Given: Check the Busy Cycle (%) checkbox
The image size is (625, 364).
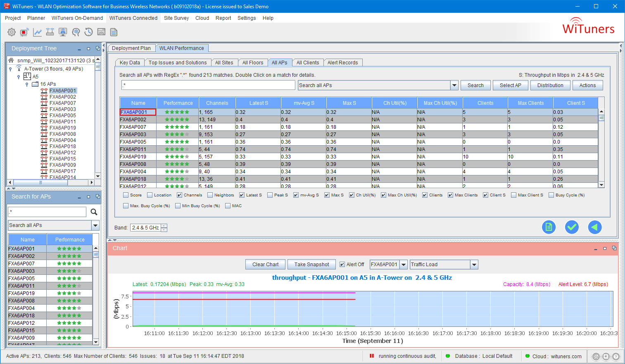Looking at the screenshot, I should coord(551,195).
